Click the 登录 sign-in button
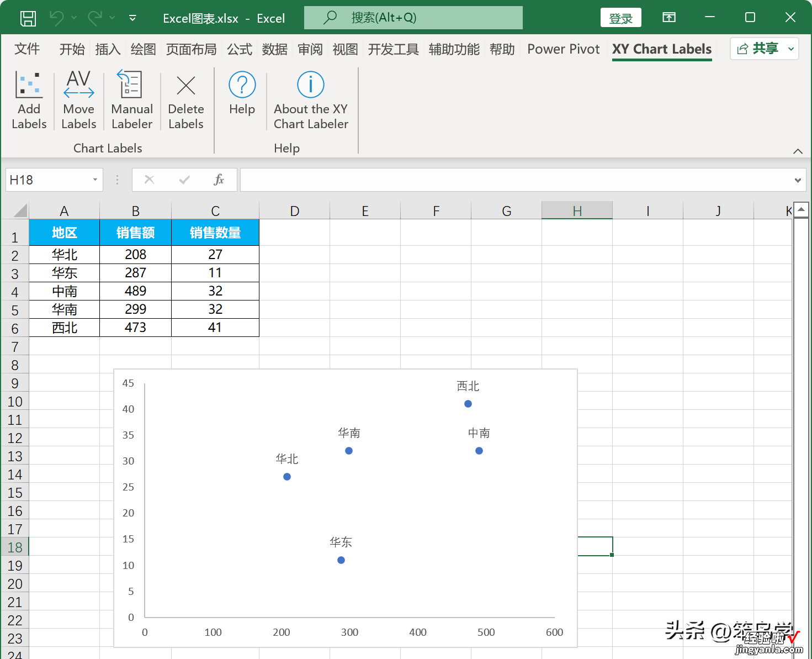Viewport: 812px width, 659px height. (x=620, y=18)
